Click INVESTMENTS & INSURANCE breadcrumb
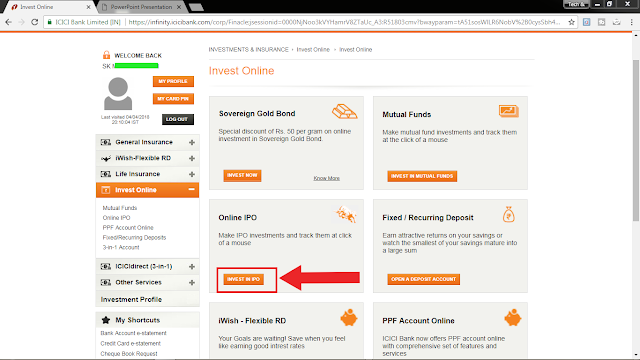Viewport: 640px width, 360px height. (x=249, y=49)
